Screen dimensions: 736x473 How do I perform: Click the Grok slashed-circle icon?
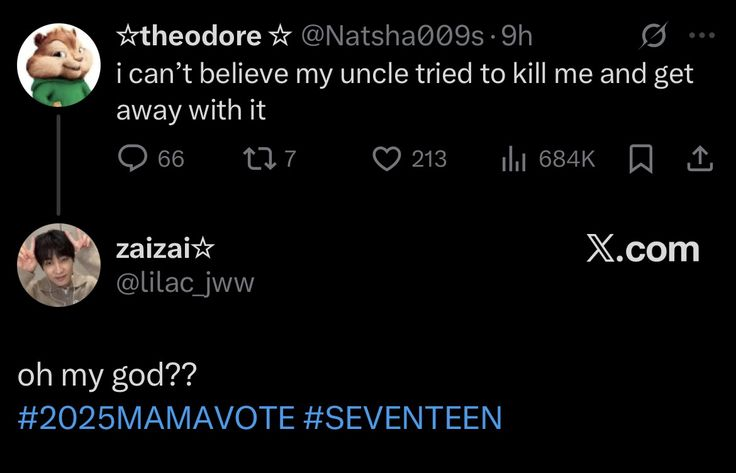(652, 36)
